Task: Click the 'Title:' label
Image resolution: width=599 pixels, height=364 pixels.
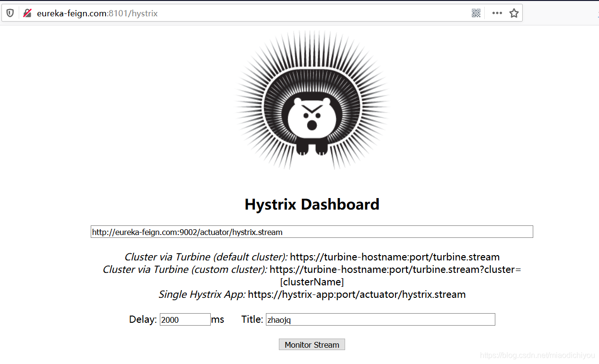Action: click(x=252, y=319)
